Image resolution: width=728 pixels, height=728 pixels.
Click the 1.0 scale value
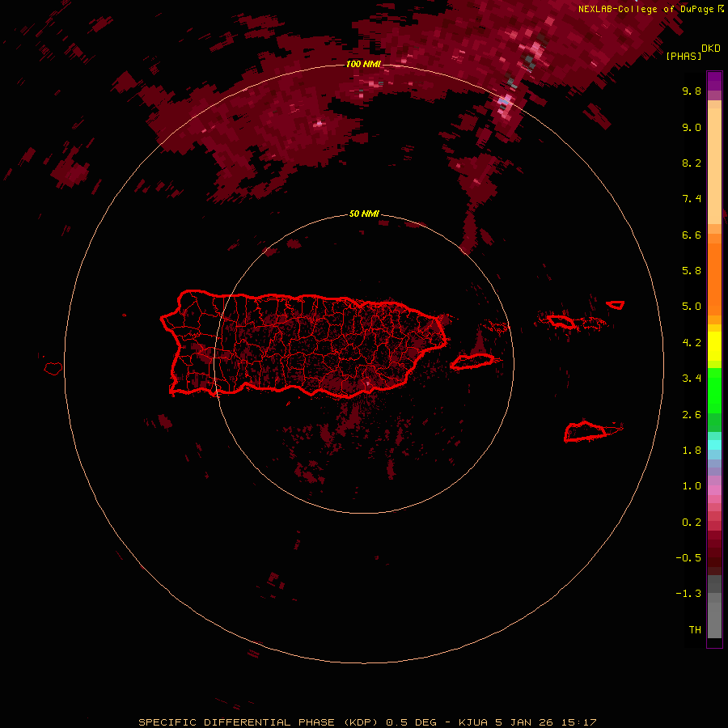coord(692,486)
